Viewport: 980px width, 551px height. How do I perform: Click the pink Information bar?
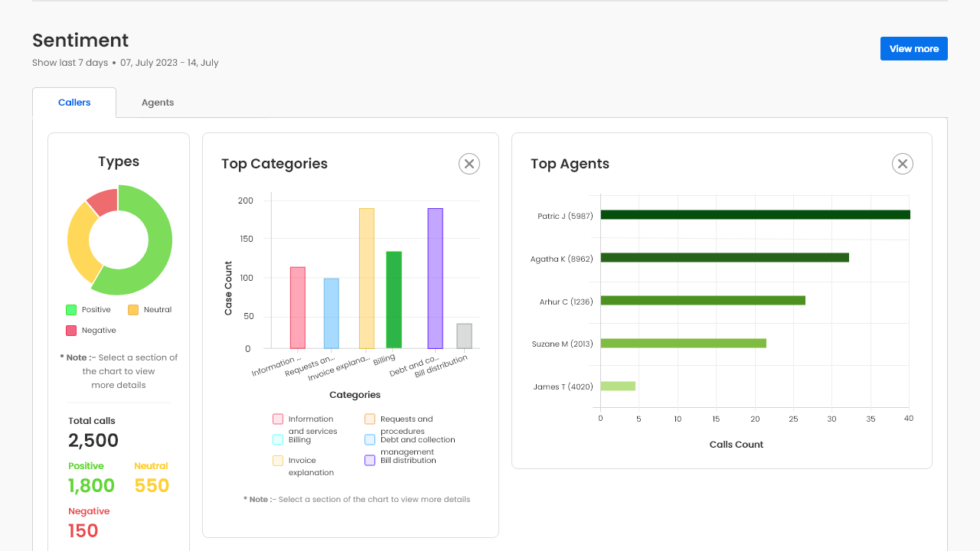(x=298, y=308)
